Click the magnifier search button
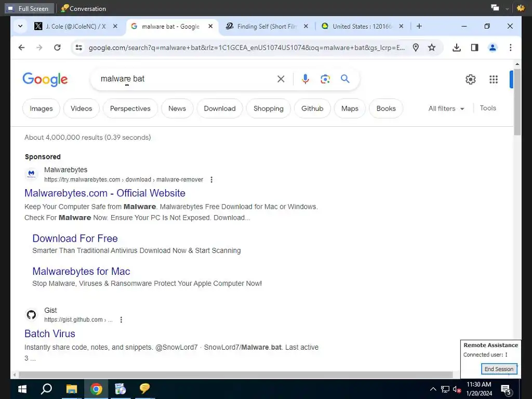Viewport: 532px width, 399px height. pos(345,79)
